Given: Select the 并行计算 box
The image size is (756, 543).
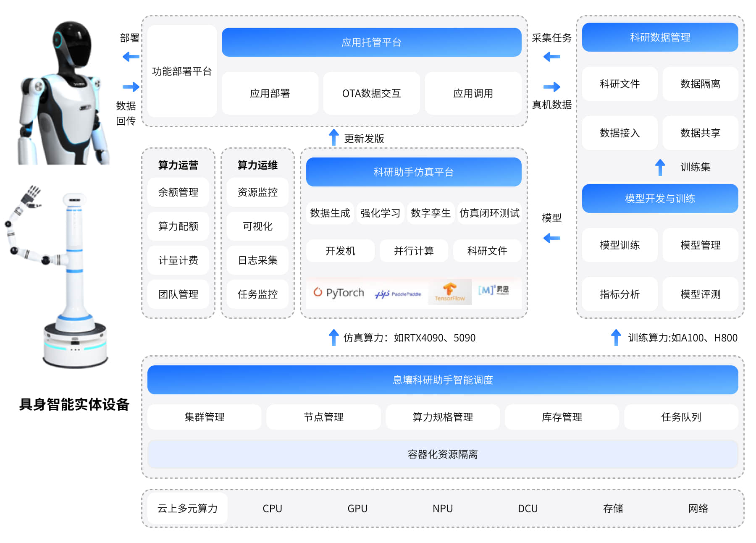Looking at the screenshot, I should (414, 251).
